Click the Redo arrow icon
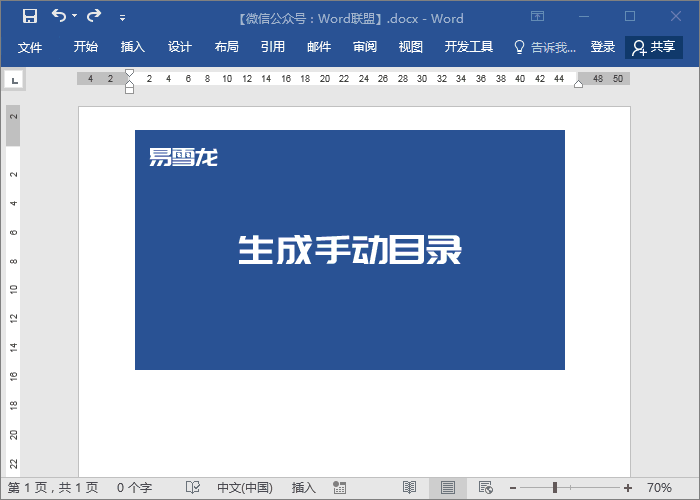Image resolution: width=700 pixels, height=500 pixels. click(94, 16)
